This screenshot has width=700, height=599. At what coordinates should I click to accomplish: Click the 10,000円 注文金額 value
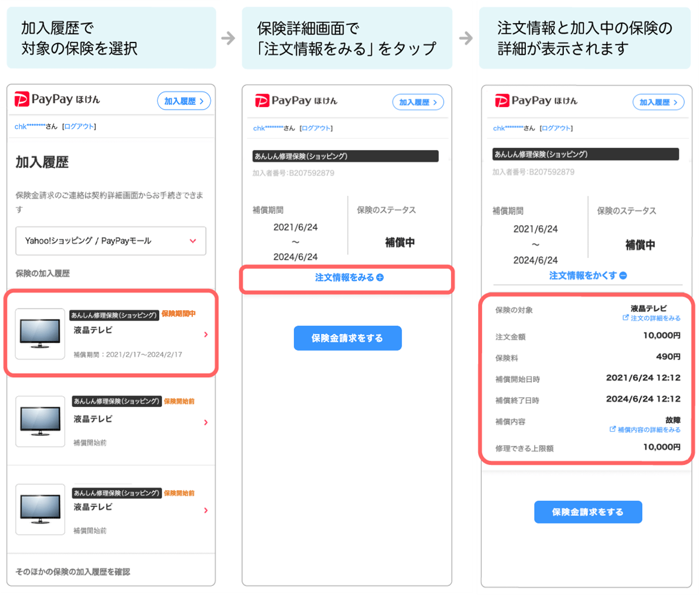point(661,335)
